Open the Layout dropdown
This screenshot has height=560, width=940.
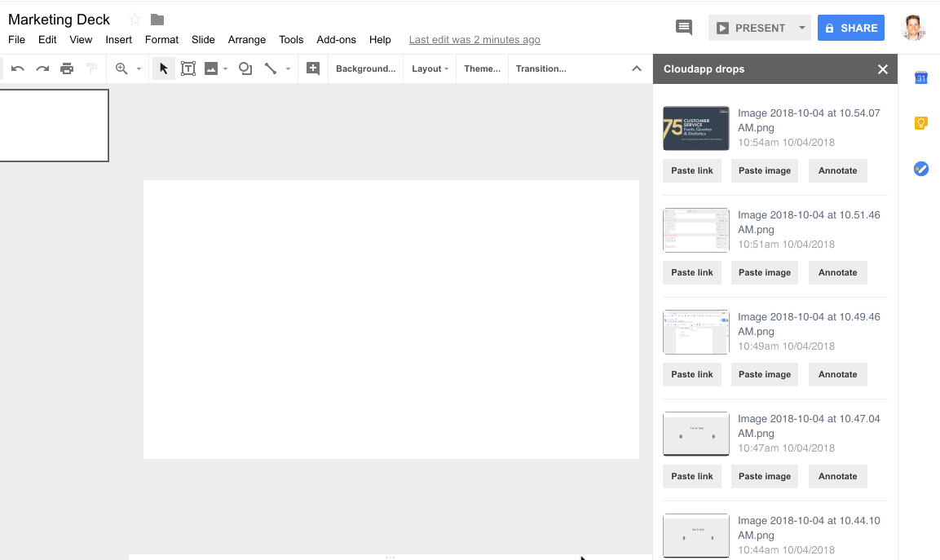click(x=430, y=68)
